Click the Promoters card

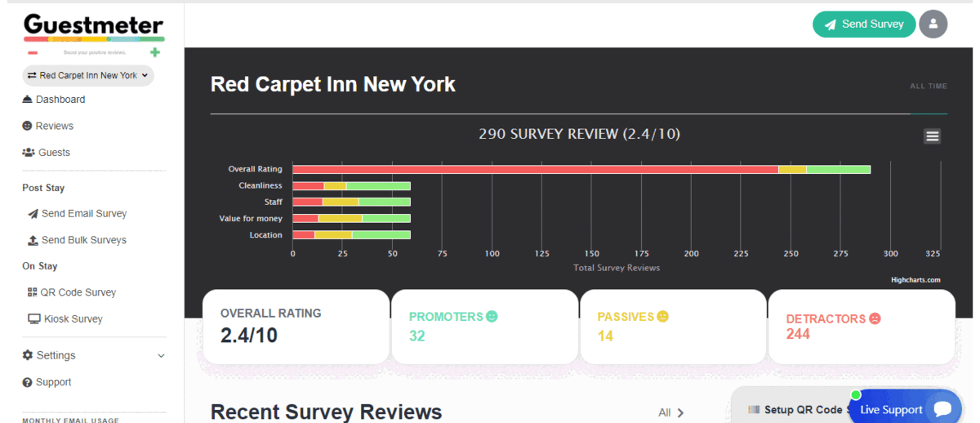[484, 327]
